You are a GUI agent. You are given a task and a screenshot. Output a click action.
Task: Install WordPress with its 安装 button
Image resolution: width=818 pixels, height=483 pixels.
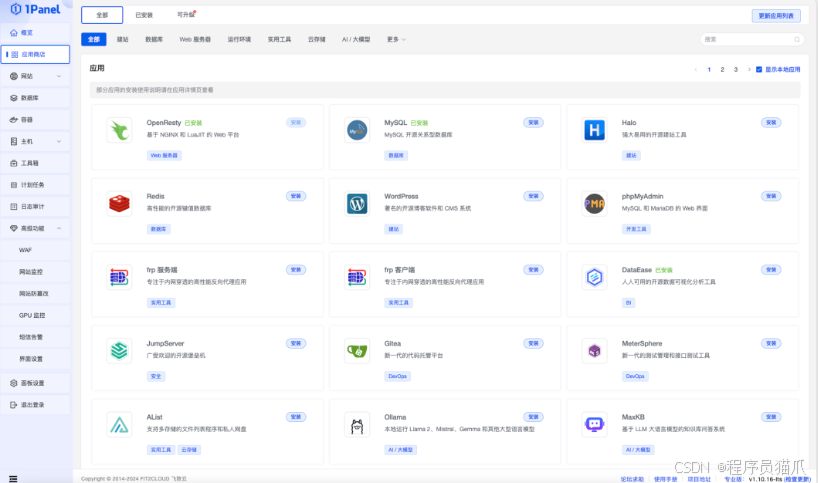tap(533, 196)
